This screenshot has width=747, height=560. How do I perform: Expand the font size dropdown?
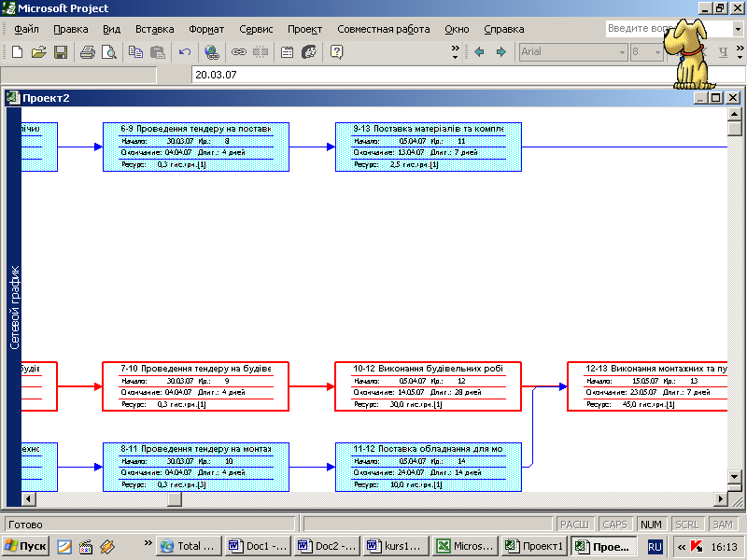(x=655, y=52)
